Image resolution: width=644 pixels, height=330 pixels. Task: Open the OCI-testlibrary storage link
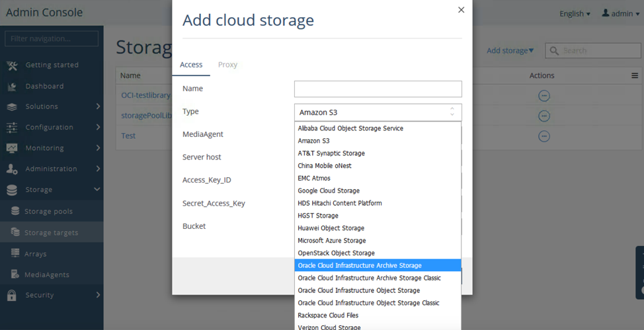(x=145, y=96)
